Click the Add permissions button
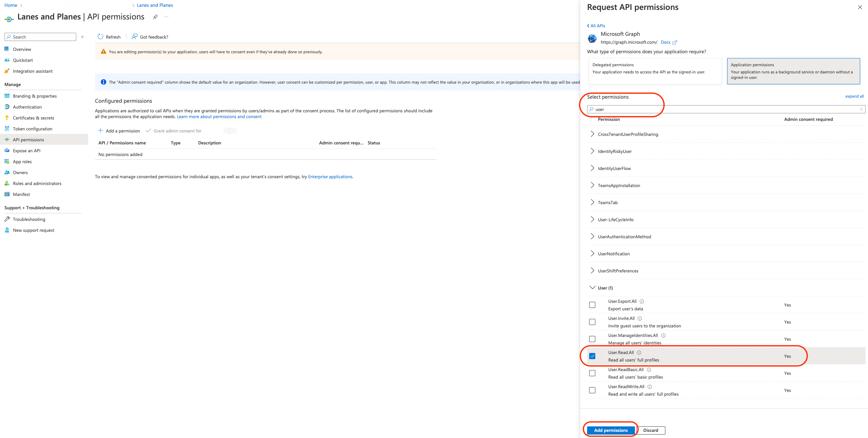Viewport: 868px width, 438px height. 611,430
